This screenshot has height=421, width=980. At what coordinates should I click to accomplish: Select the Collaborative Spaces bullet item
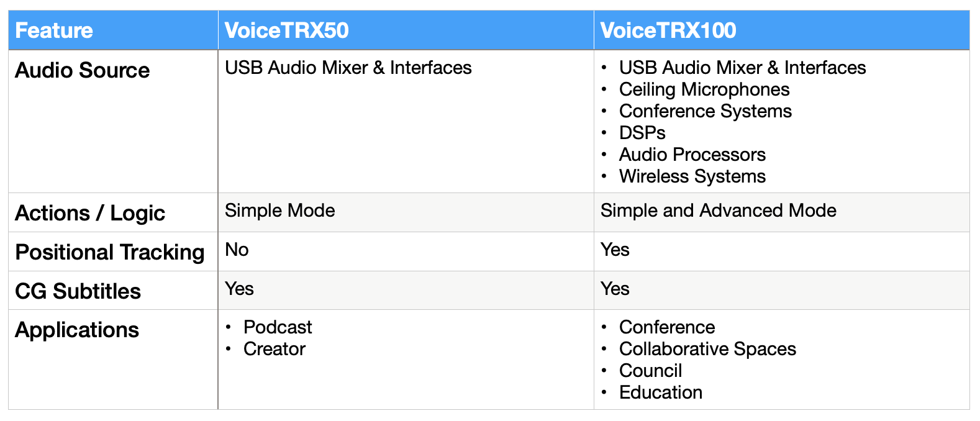pos(707,349)
